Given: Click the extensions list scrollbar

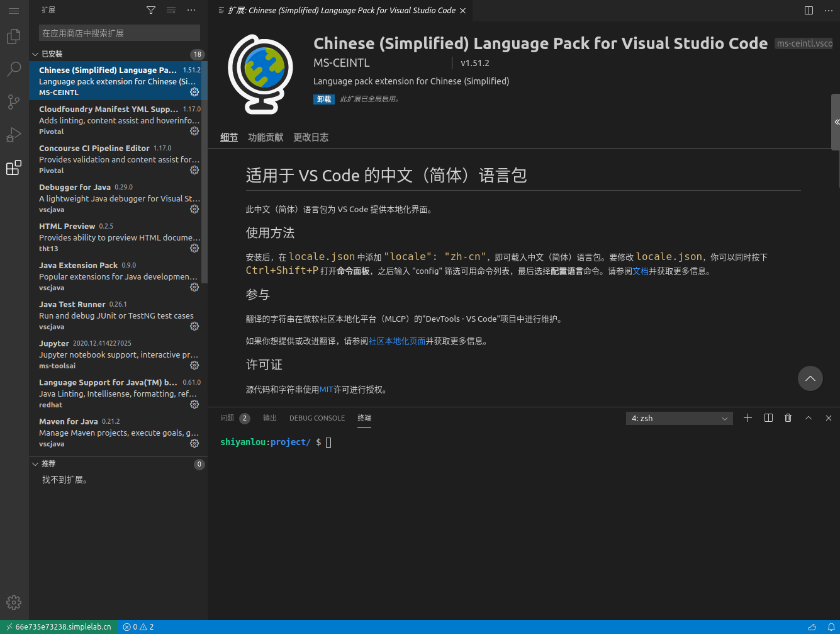Looking at the screenshot, I should (204, 173).
